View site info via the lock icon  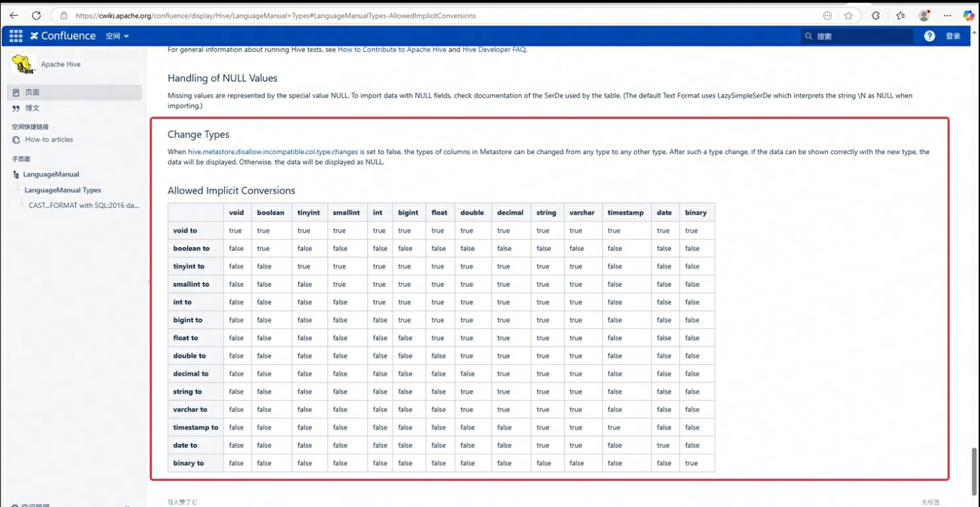click(64, 15)
